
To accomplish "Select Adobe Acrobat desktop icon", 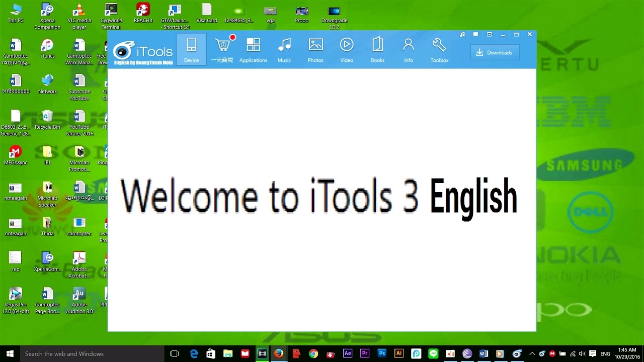I will click(79, 265).
